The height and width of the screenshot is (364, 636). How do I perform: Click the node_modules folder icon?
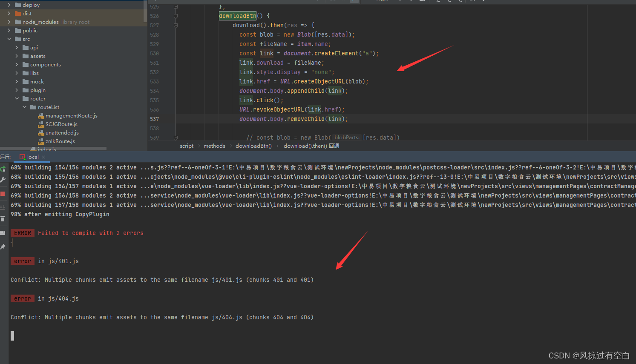[x=18, y=22]
